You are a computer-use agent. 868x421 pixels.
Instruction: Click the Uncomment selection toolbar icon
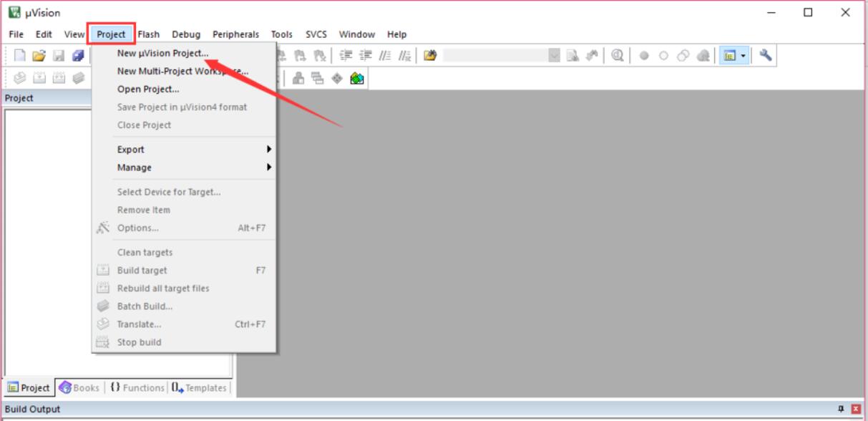pyautogui.click(x=404, y=56)
